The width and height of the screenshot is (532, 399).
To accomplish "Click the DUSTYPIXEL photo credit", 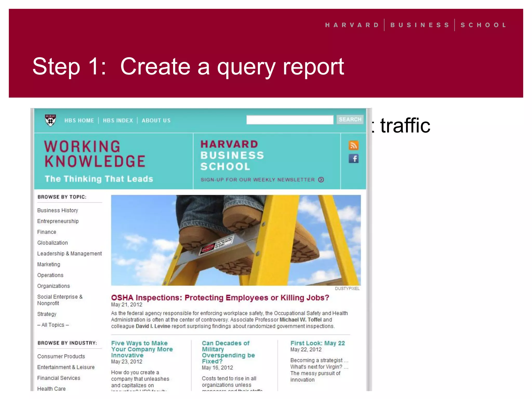I will 347,289.
